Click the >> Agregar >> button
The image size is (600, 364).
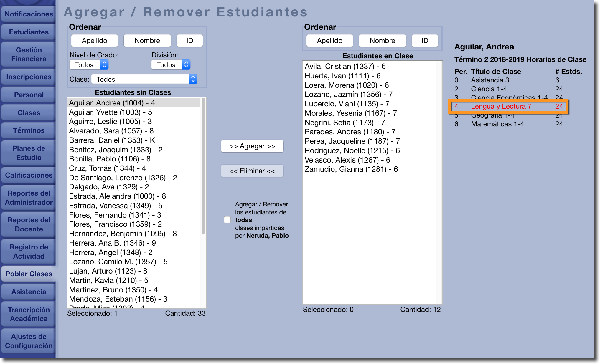point(252,146)
